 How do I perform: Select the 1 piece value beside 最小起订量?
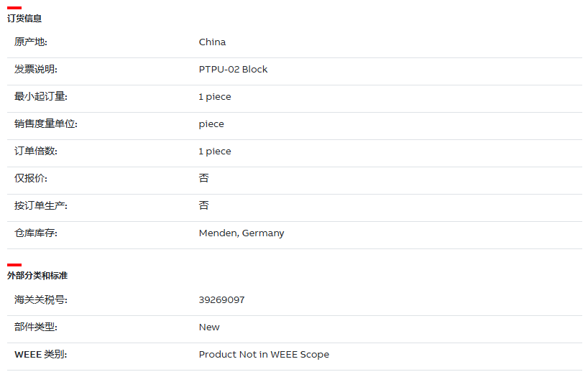(215, 97)
